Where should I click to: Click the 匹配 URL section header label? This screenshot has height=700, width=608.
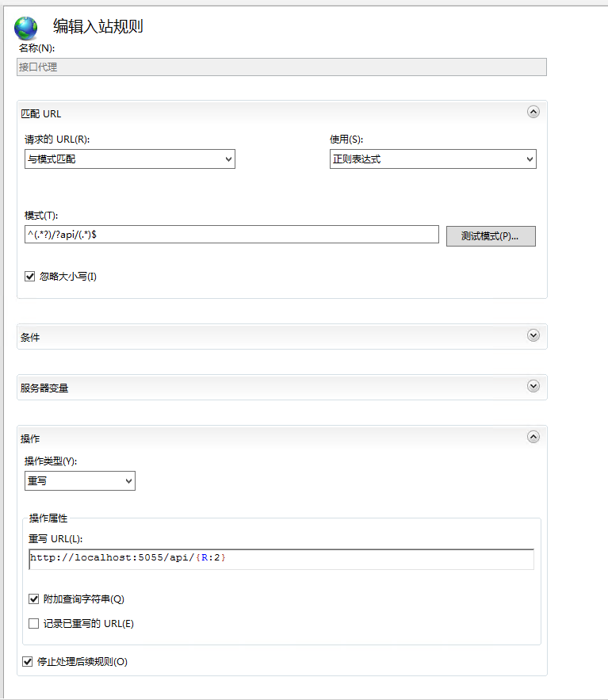41,114
